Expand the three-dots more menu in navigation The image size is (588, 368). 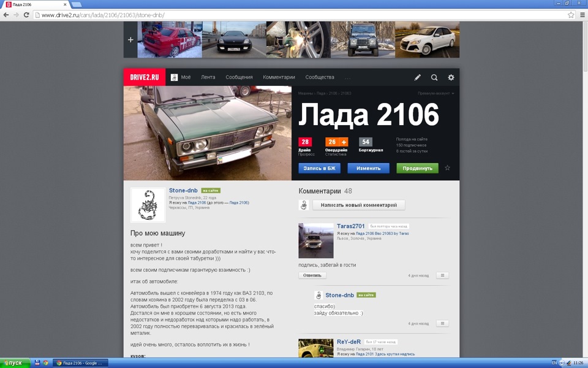tap(348, 78)
